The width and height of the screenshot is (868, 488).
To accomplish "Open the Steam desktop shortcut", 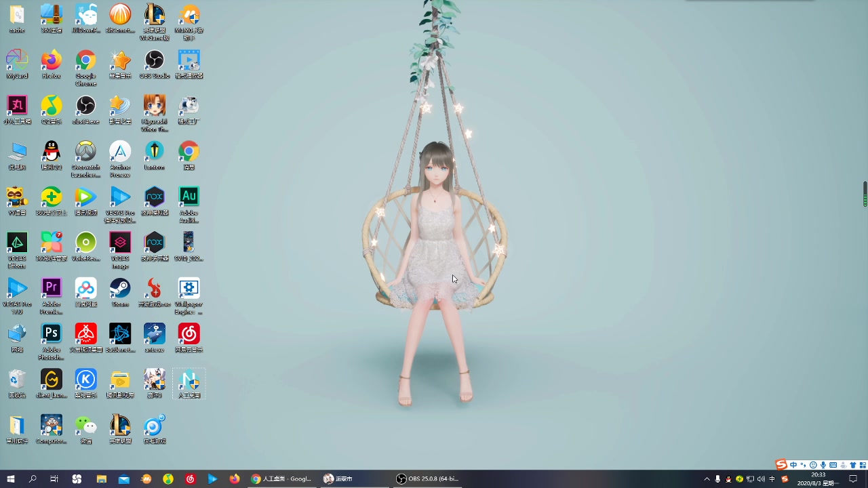I will pos(120,292).
